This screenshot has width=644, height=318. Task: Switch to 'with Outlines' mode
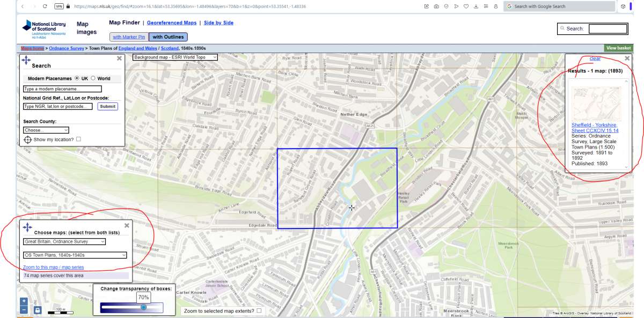click(168, 37)
